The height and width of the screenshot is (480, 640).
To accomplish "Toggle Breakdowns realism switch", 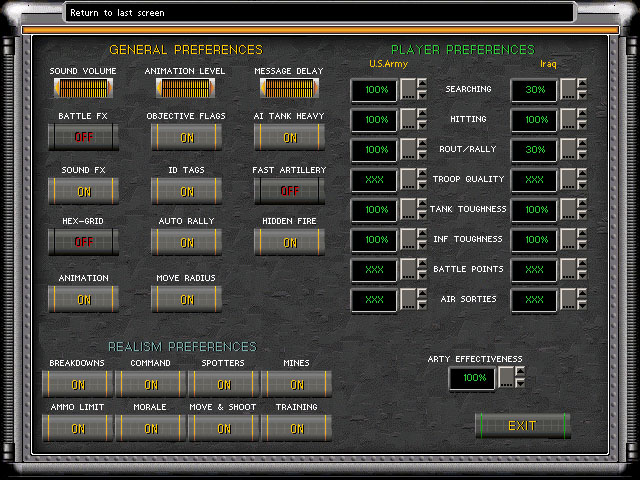I will [78, 384].
